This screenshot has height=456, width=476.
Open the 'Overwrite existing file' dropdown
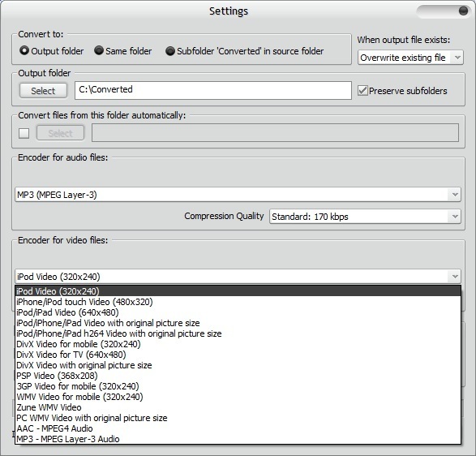coord(410,58)
